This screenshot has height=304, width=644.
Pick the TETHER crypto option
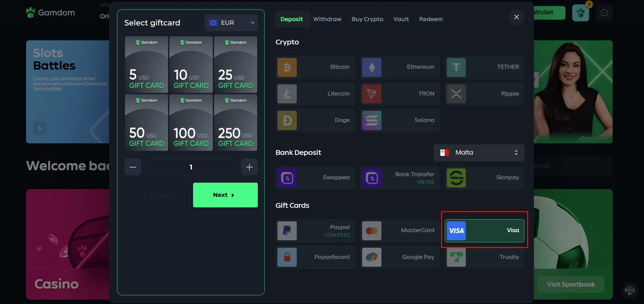tap(484, 67)
